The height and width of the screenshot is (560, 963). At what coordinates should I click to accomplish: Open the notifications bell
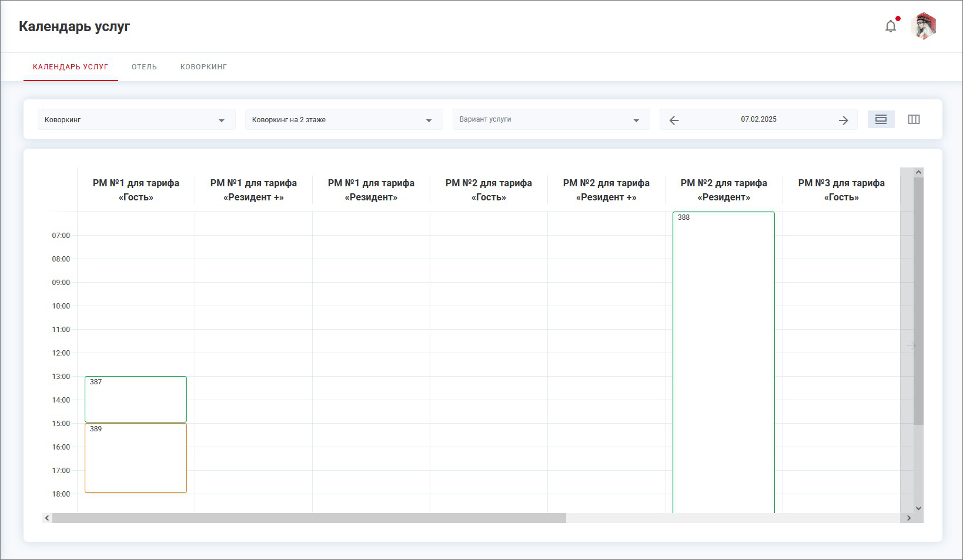pos(890,26)
